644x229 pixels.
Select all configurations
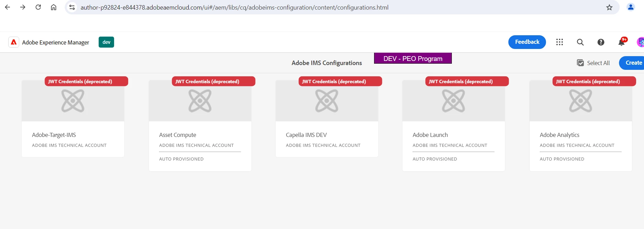593,63
